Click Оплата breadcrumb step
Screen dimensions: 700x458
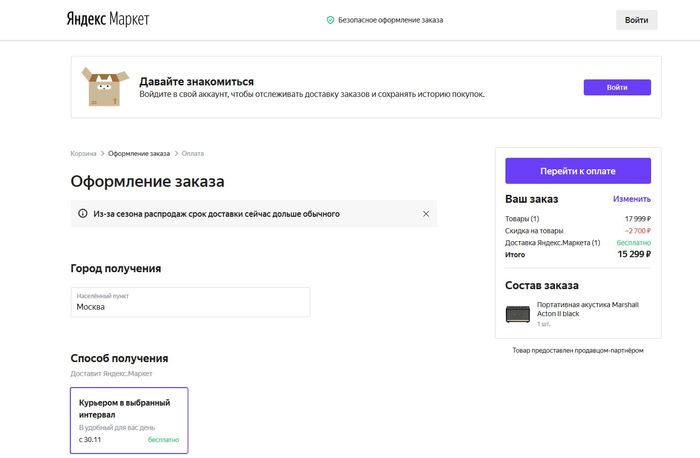193,153
